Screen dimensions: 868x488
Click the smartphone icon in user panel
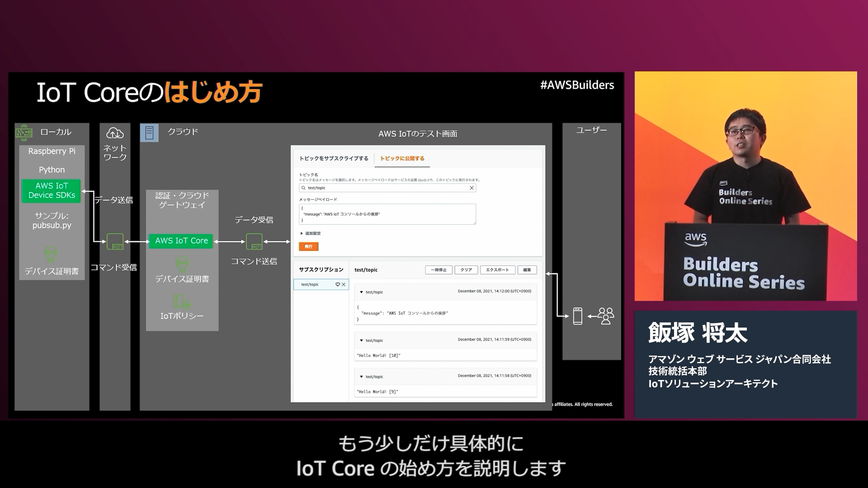tap(577, 316)
